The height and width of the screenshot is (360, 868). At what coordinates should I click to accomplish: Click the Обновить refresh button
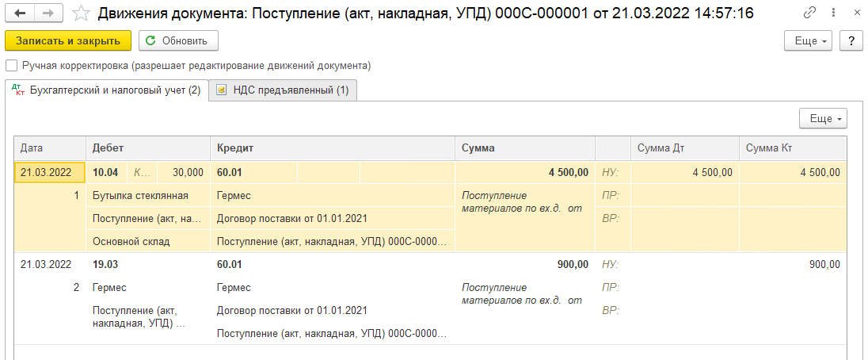point(179,41)
